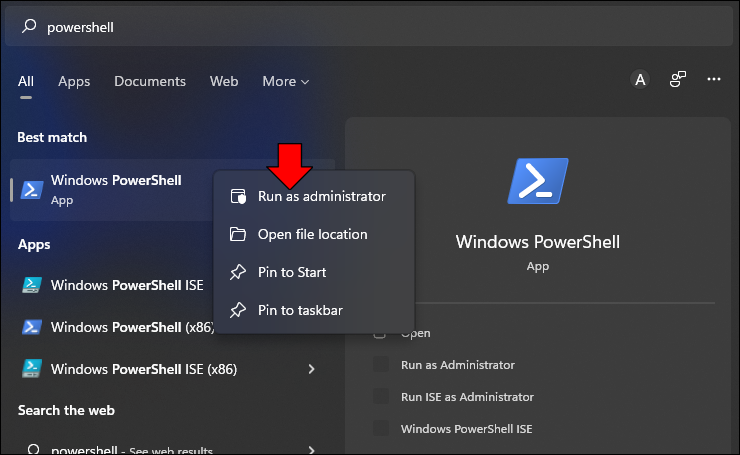
Task: Choose Pin to taskbar
Action: pyautogui.click(x=314, y=310)
